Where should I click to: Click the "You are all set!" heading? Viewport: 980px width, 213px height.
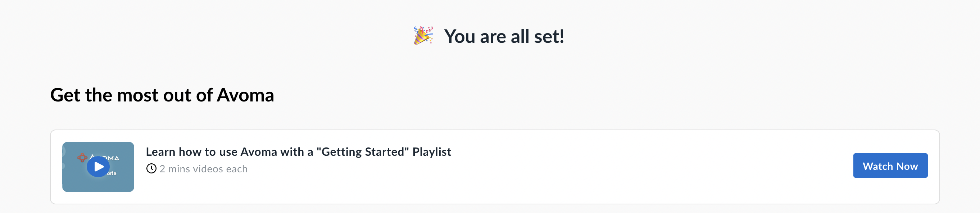(x=504, y=36)
